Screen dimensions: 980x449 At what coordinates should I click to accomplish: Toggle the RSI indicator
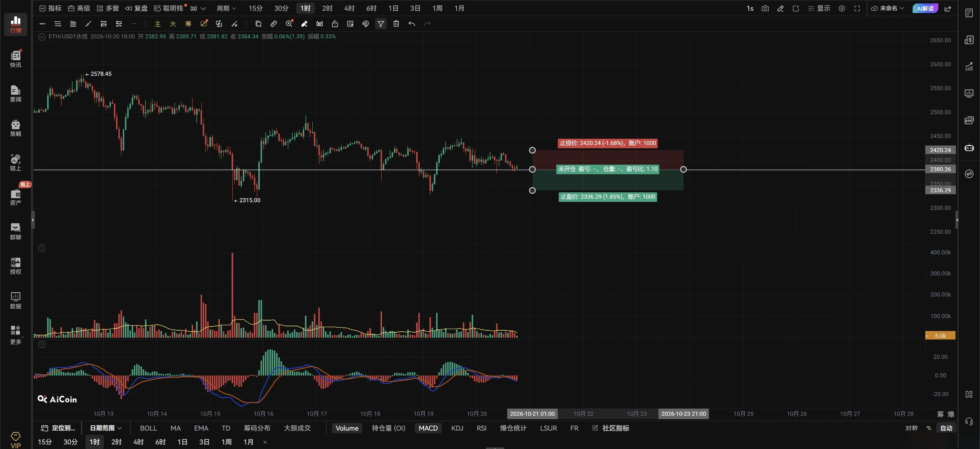[x=482, y=428]
